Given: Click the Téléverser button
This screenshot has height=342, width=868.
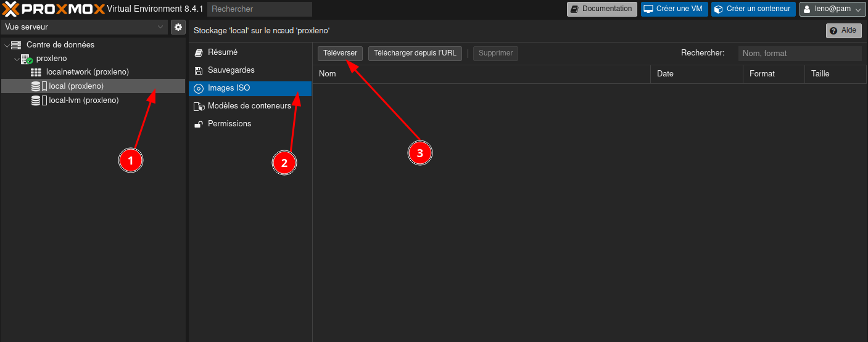Looking at the screenshot, I should 340,54.
